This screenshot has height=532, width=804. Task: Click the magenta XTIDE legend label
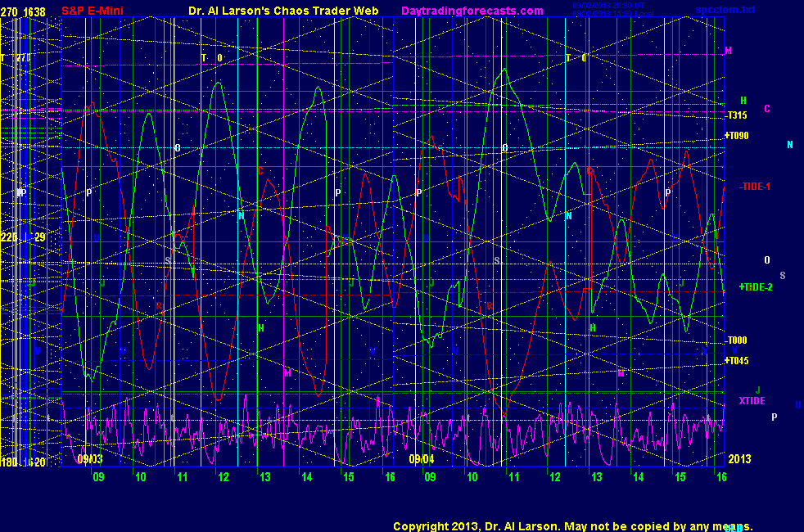tap(752, 401)
